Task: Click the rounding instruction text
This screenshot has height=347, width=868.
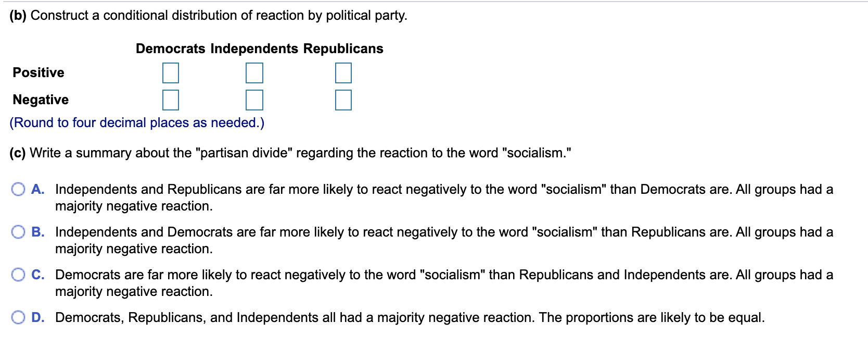Action: coord(137,122)
